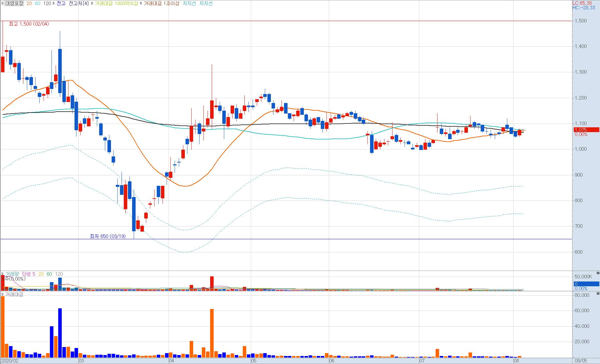Select the cyan 60 moving average label
This screenshot has height=364, width=600.
point(37,4)
